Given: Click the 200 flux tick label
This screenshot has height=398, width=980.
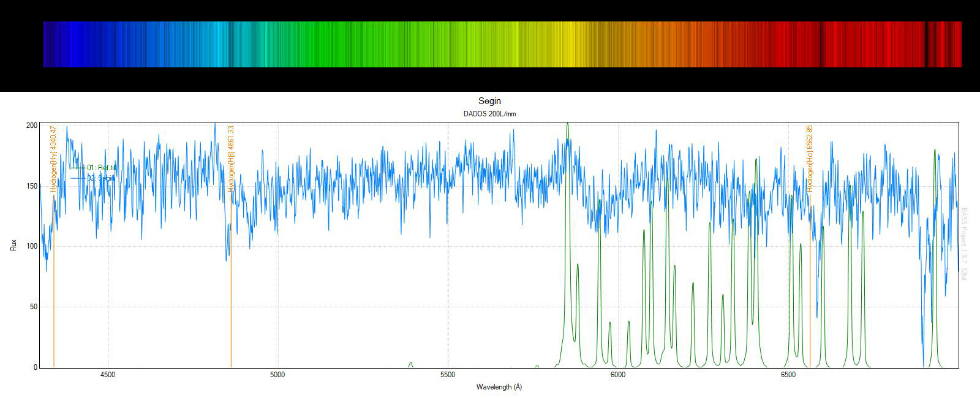Looking at the screenshot, I should pyautogui.click(x=32, y=126).
